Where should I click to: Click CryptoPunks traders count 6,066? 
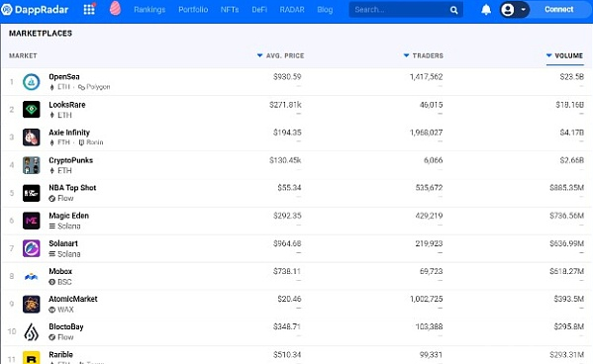click(x=433, y=160)
